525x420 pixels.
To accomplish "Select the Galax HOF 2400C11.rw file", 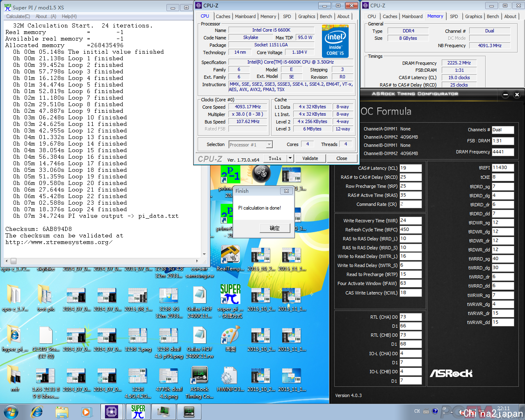I will 199,342.
